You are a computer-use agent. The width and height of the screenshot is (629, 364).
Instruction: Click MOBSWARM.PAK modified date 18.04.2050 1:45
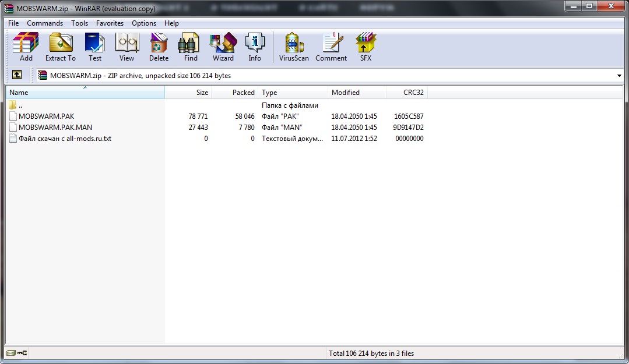pyautogui.click(x=354, y=116)
